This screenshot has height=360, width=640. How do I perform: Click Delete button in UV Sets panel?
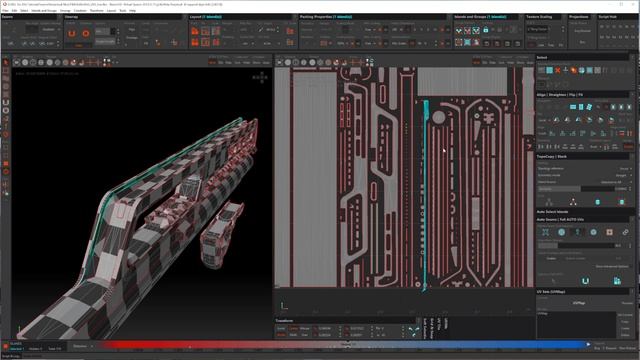click(625, 335)
